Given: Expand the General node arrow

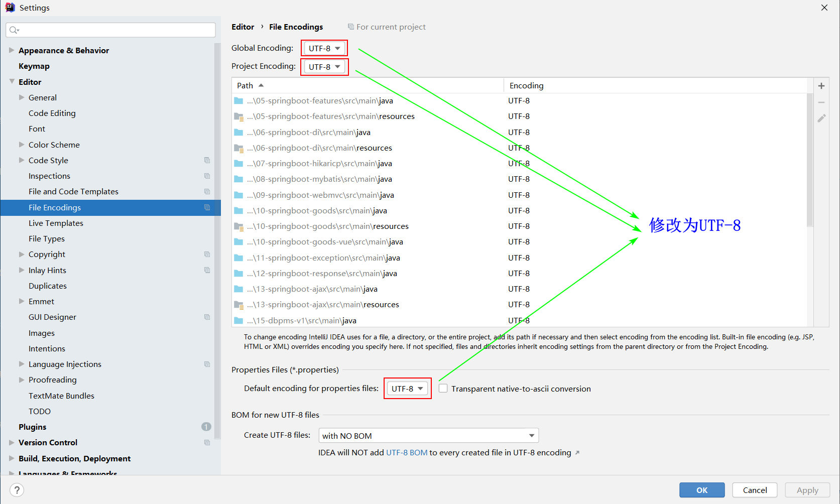Looking at the screenshot, I should point(22,97).
